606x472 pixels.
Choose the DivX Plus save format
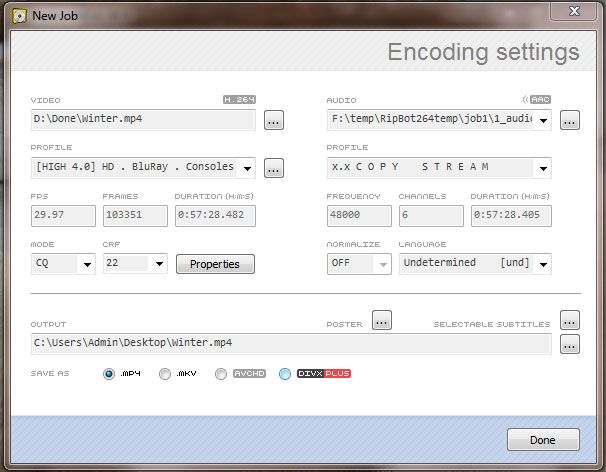pyautogui.click(x=285, y=374)
